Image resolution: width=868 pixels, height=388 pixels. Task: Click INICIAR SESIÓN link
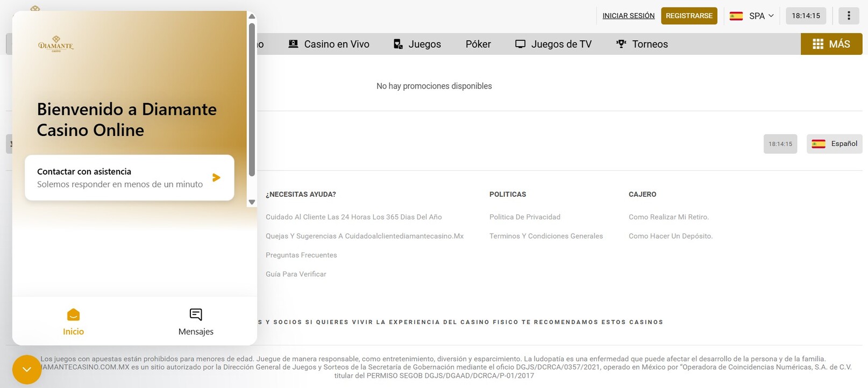[x=629, y=16]
